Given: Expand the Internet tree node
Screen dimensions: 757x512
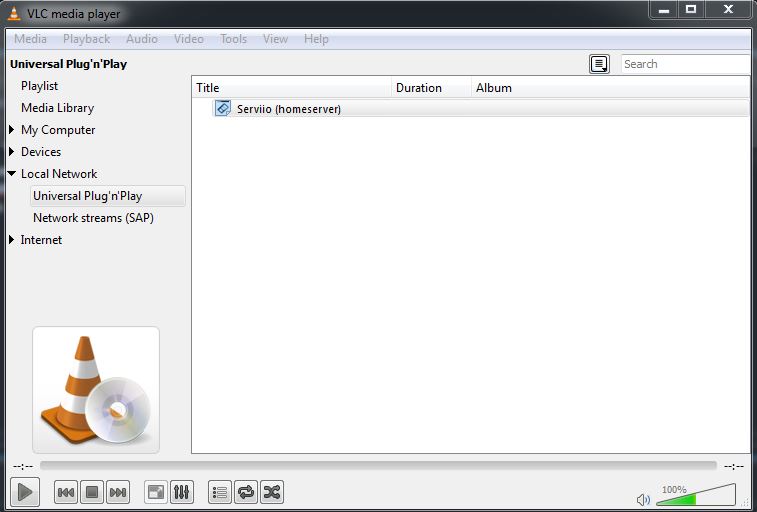Looking at the screenshot, I should pos(12,240).
